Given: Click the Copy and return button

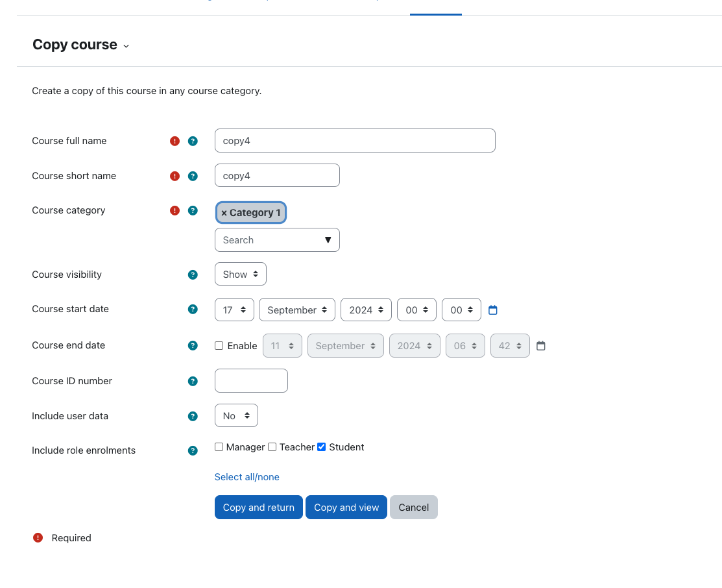Looking at the screenshot, I should tap(259, 508).
